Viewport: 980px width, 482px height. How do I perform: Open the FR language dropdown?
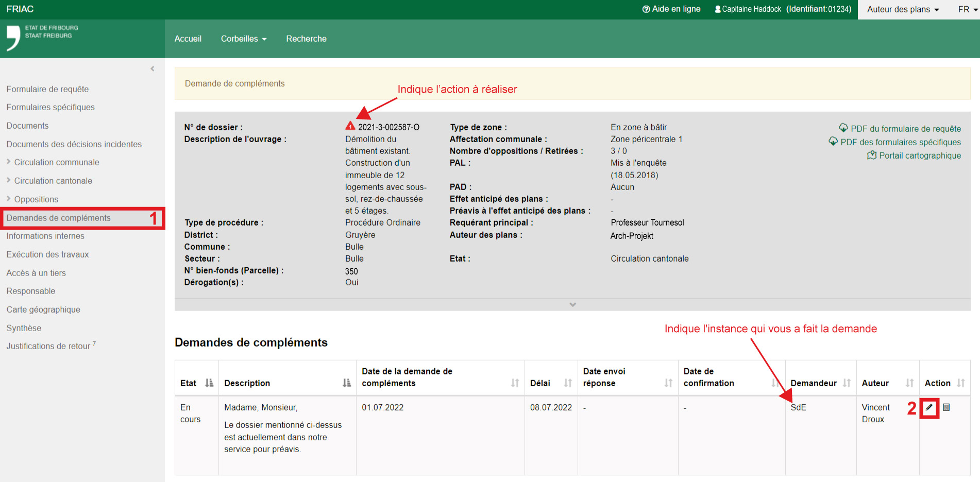coord(967,9)
